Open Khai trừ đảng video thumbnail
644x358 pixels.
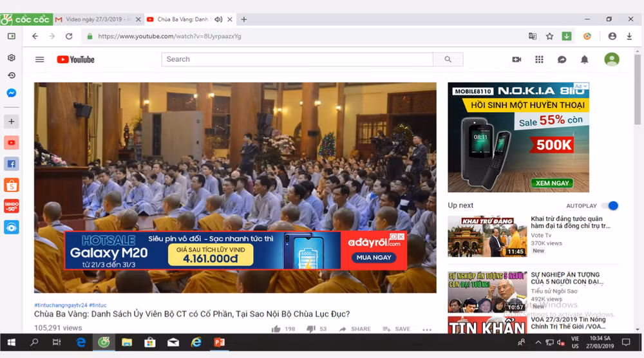coord(487,236)
